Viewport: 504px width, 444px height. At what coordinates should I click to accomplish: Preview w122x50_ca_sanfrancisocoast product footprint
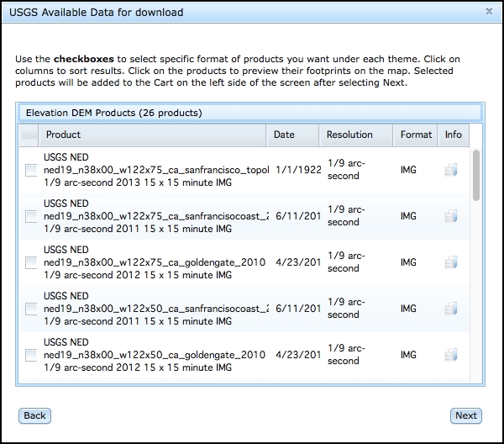[x=156, y=309]
